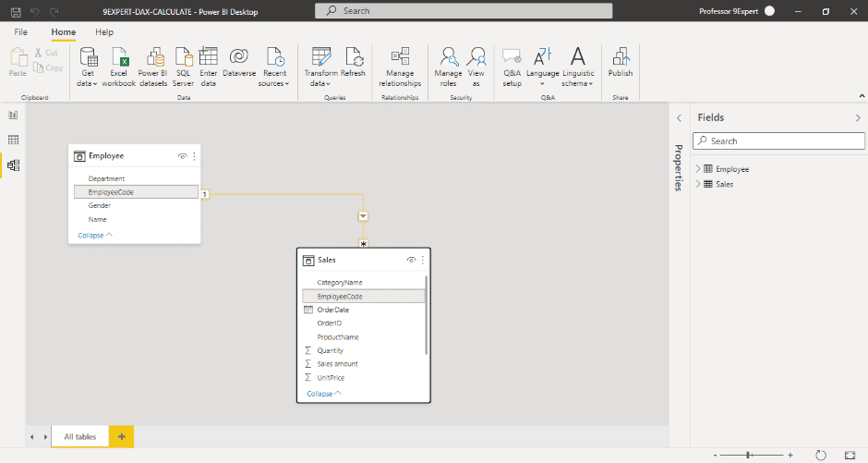Adjust the zoom slider

coord(749,455)
